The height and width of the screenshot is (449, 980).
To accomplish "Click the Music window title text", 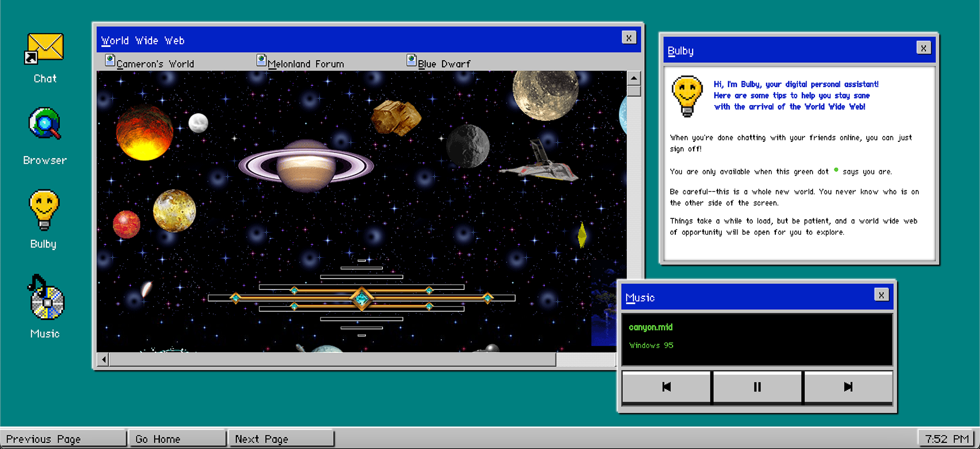I will pyautogui.click(x=640, y=297).
